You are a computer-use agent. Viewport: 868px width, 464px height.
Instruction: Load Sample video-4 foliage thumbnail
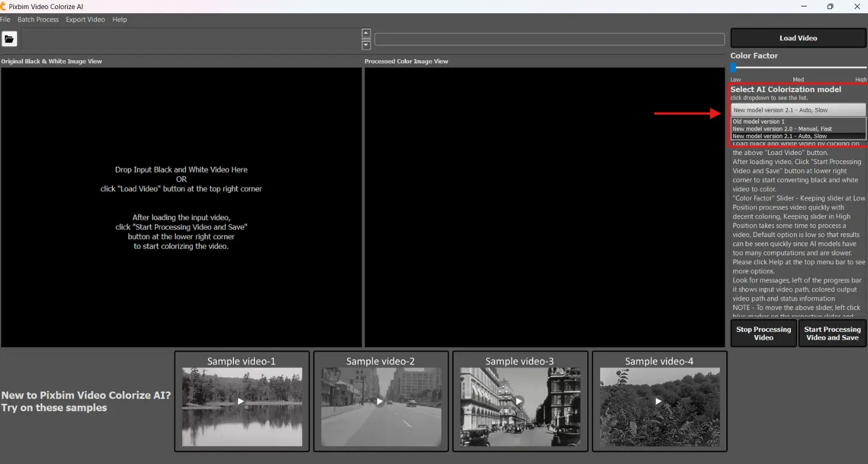point(659,401)
